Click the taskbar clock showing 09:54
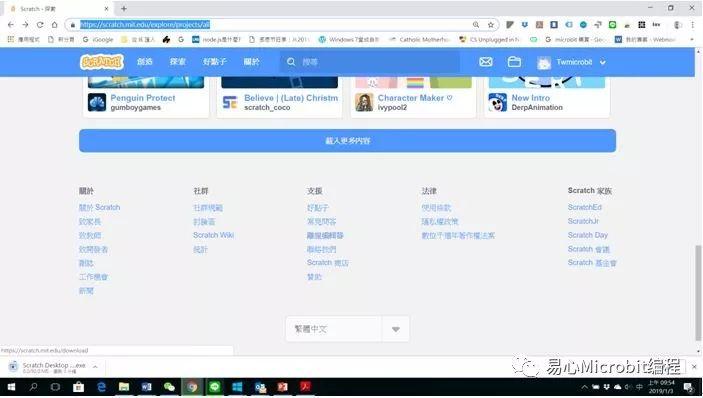Screen dimensions: 703x398 [661, 387]
